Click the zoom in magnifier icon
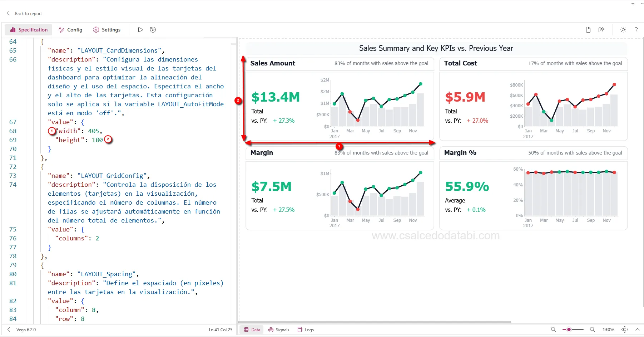 pos(592,329)
